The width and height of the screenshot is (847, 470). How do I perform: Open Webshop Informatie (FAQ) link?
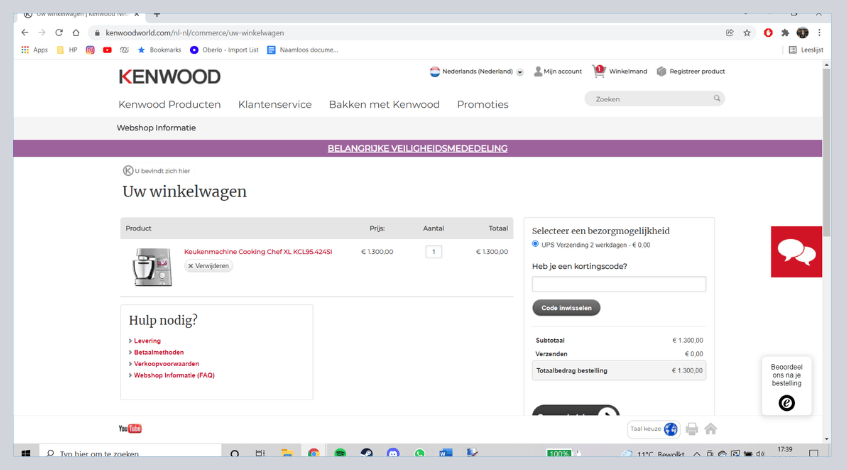coord(174,375)
